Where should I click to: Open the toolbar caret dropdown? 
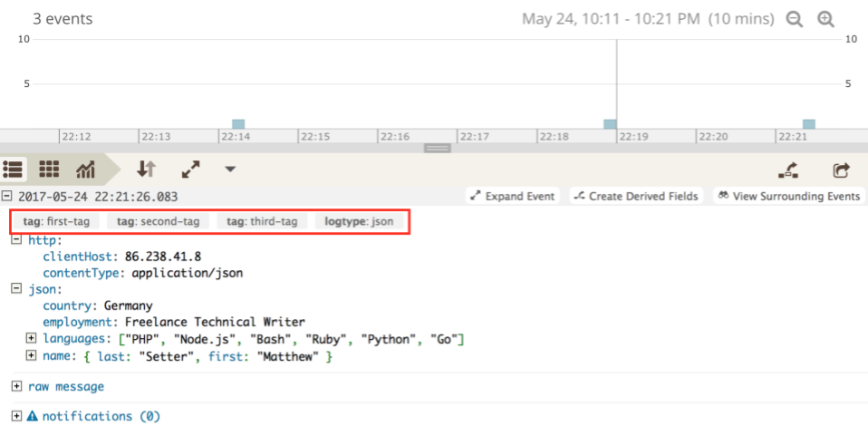point(230,169)
